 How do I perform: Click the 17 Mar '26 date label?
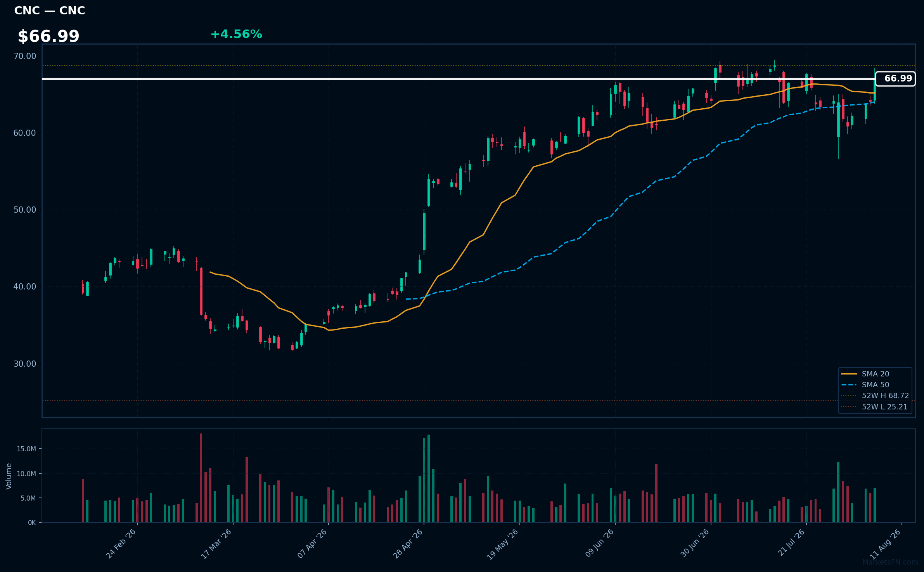pos(216,544)
